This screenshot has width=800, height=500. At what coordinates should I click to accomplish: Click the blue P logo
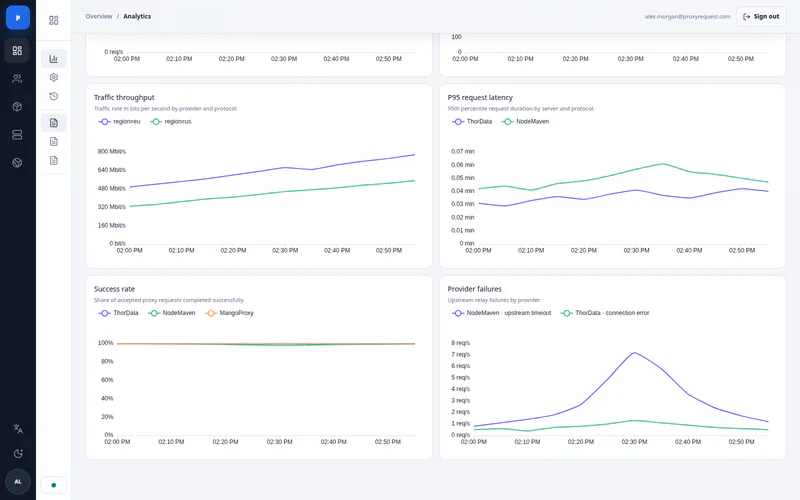[x=18, y=17]
